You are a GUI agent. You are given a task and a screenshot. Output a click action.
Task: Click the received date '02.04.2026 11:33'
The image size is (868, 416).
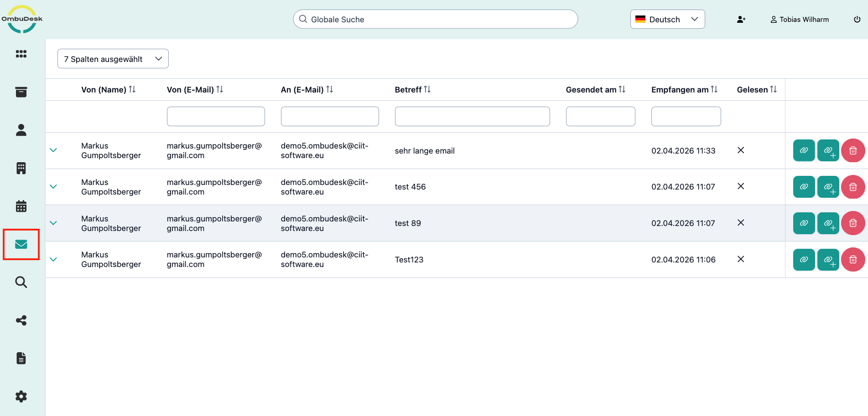(x=683, y=151)
